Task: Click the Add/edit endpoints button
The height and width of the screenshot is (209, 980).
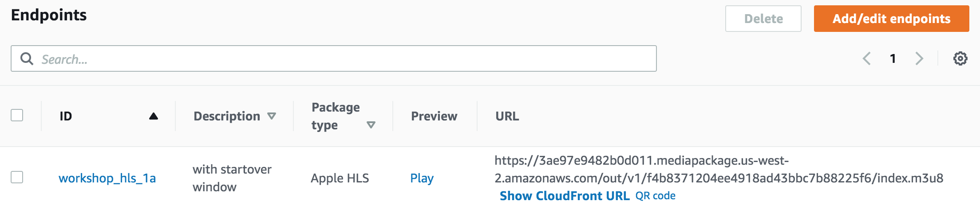Action: pos(891,19)
